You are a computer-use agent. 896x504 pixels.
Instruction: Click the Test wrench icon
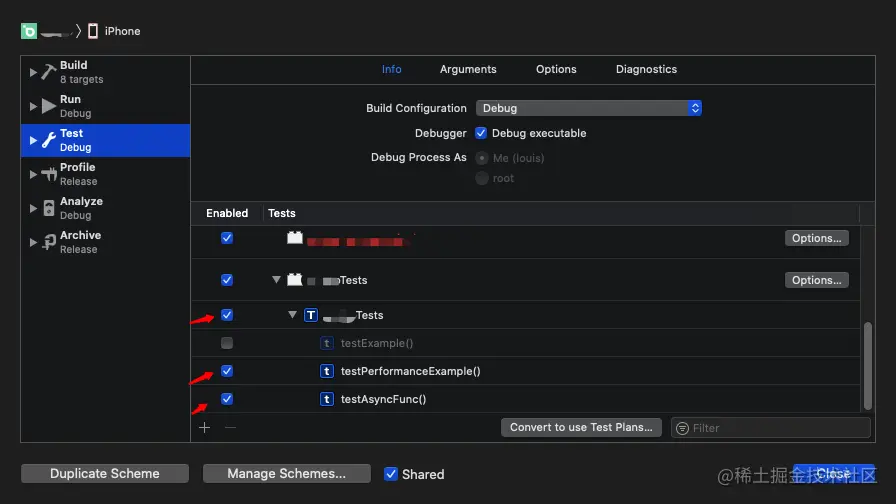pyautogui.click(x=49, y=140)
